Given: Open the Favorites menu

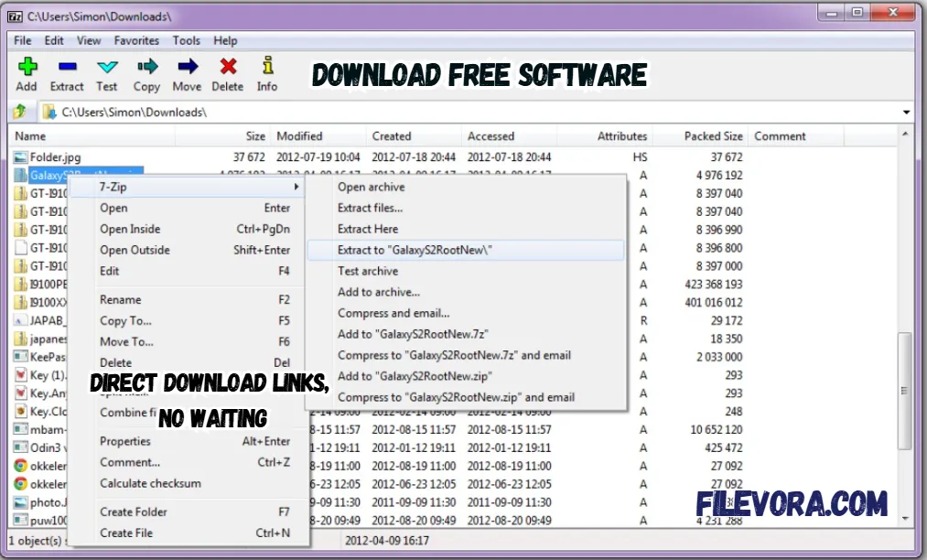Looking at the screenshot, I should pos(136,40).
